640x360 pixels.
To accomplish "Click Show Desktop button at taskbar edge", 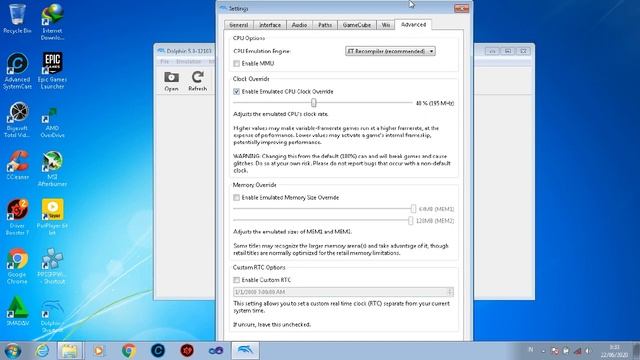I will 637,351.
